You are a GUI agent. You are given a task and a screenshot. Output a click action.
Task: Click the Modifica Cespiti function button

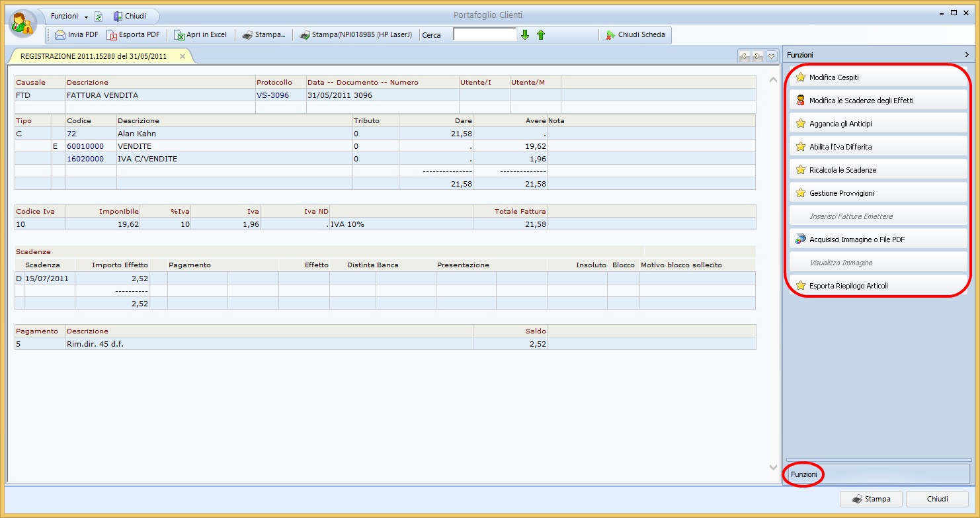coord(877,77)
